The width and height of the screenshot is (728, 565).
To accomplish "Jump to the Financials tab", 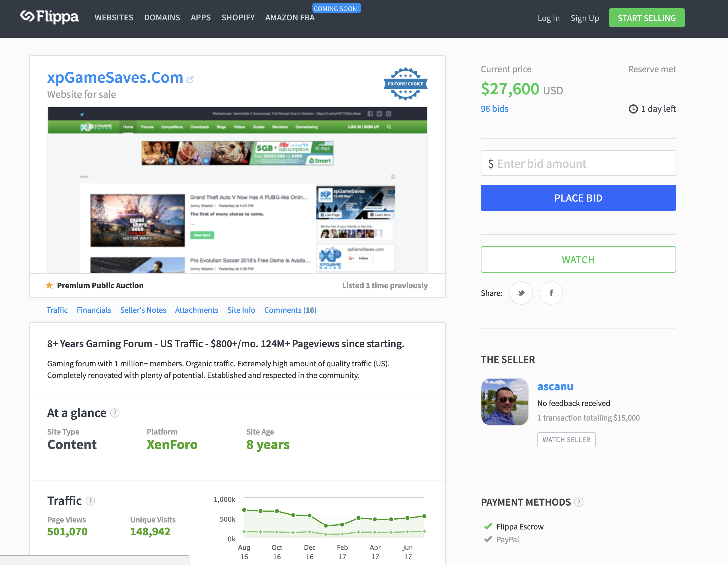I will coord(94,310).
